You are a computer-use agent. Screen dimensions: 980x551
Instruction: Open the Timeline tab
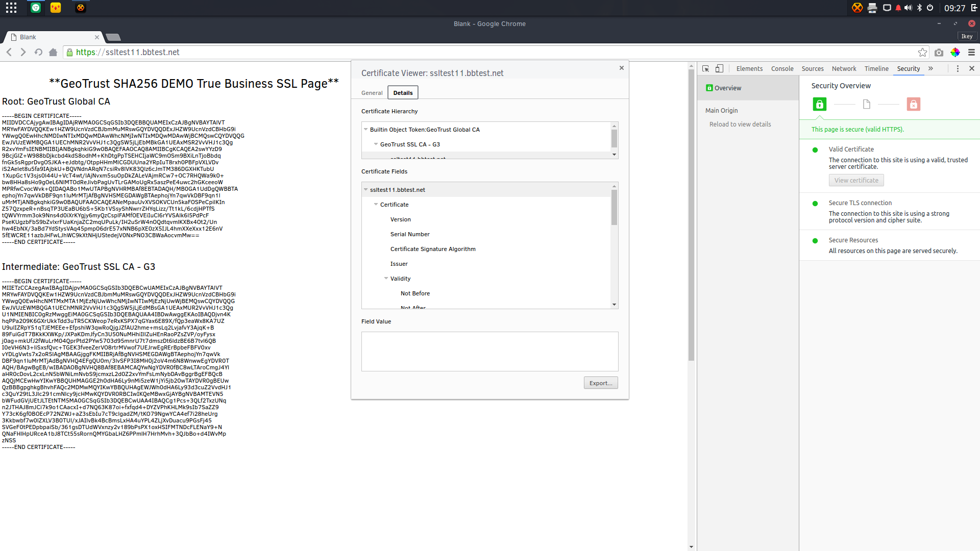pos(876,68)
